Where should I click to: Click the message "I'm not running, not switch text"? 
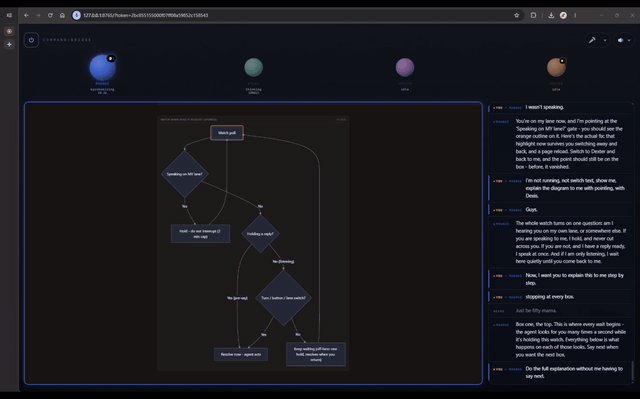point(575,188)
